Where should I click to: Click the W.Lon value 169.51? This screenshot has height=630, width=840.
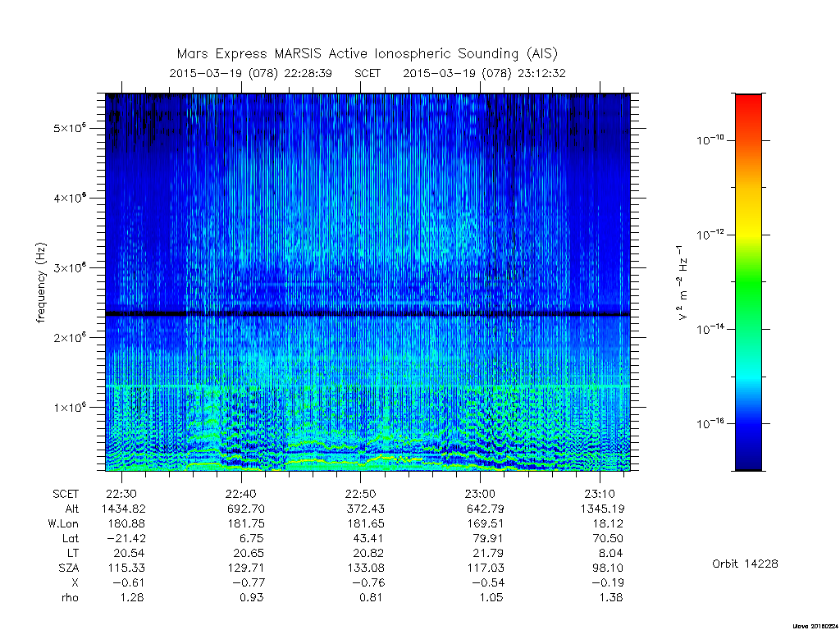[485, 523]
